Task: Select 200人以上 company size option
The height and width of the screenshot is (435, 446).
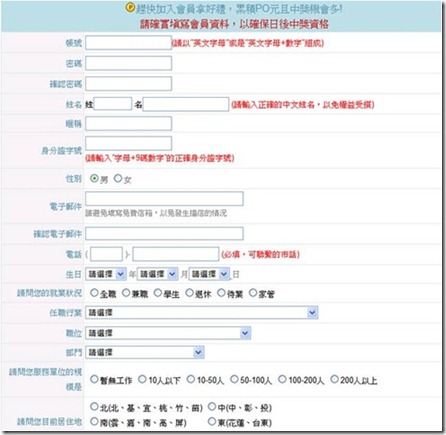Action: pyautogui.click(x=334, y=379)
